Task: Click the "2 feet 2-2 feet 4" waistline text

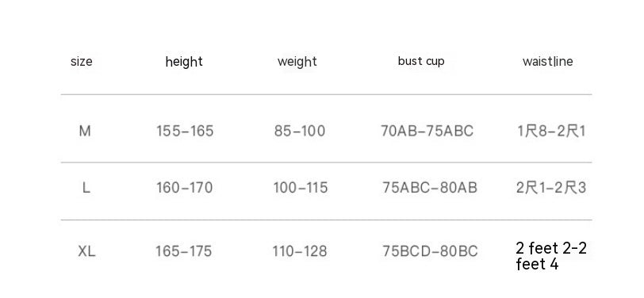Action: (551, 256)
